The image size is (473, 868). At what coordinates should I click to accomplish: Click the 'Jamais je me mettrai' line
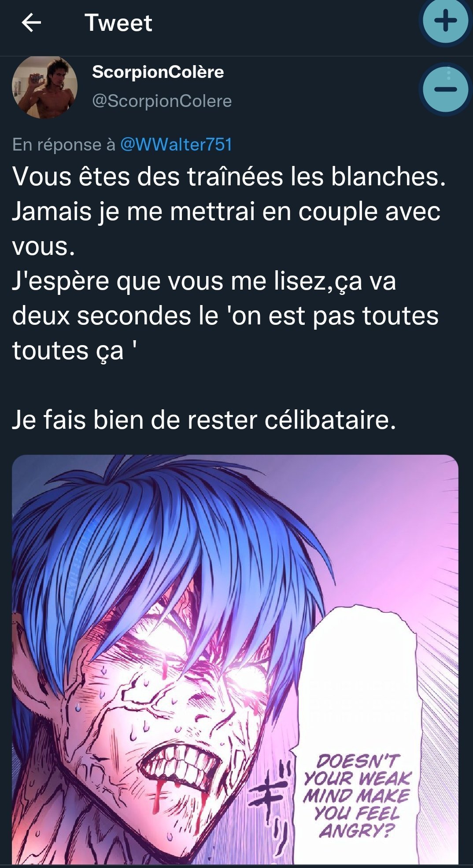(x=226, y=212)
